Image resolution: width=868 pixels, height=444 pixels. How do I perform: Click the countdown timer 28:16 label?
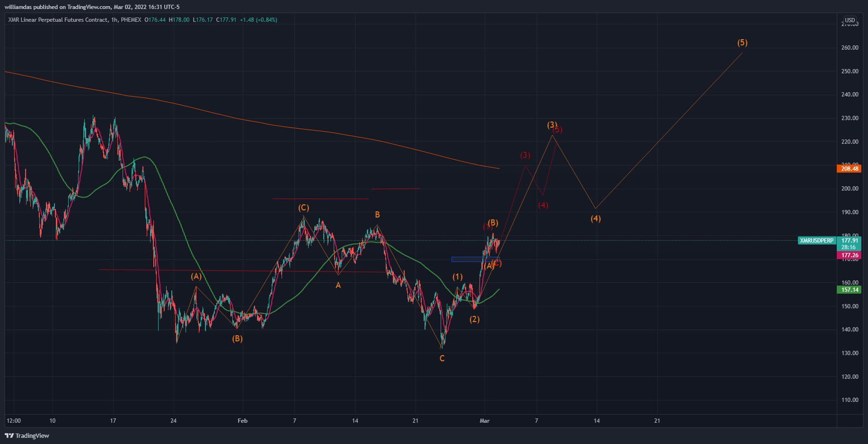point(848,247)
